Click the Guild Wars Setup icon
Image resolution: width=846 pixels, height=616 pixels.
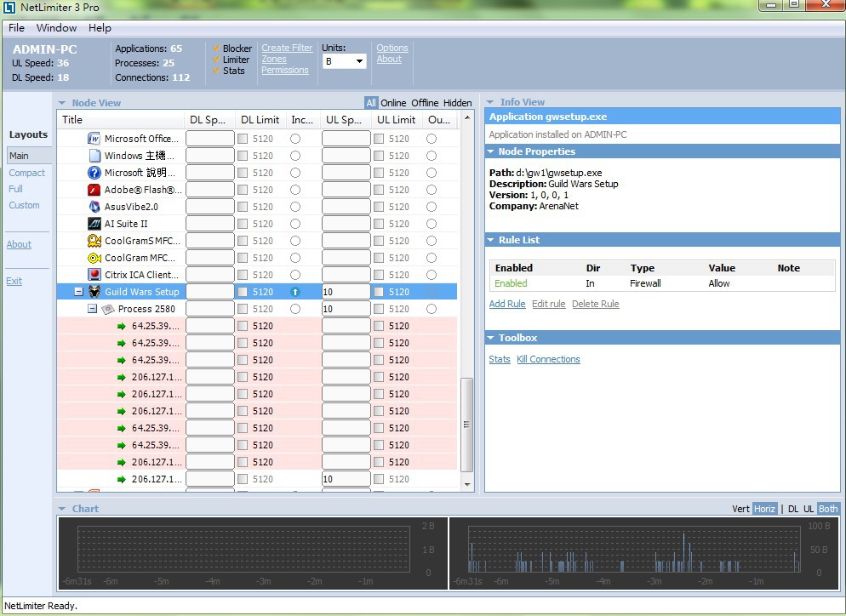tap(94, 292)
